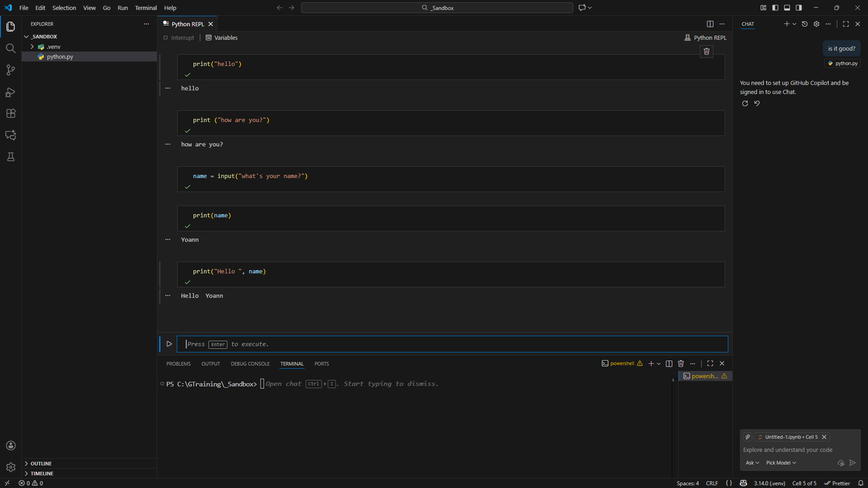Toggle the secondary side bar visibility
Screen dimensions: 868x488
(x=798, y=7)
